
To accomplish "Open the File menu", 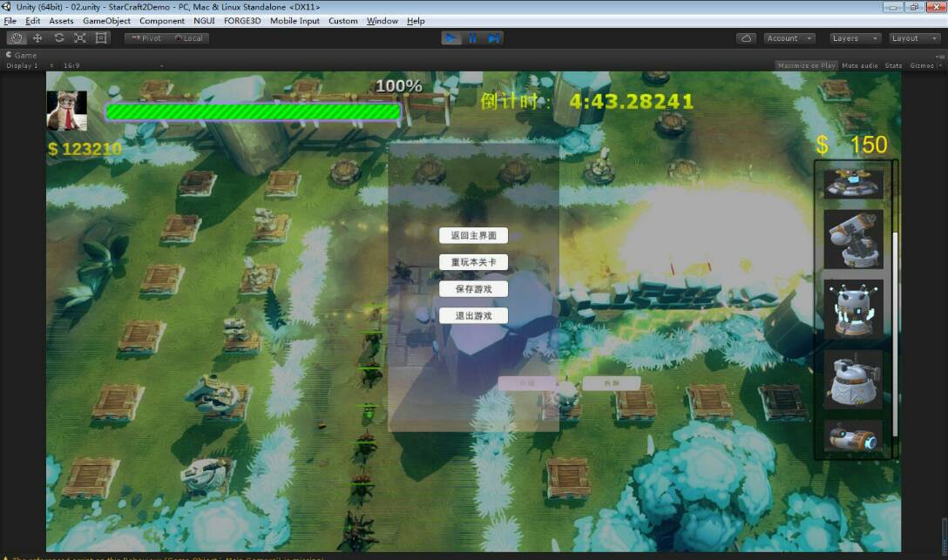I will (x=10, y=21).
